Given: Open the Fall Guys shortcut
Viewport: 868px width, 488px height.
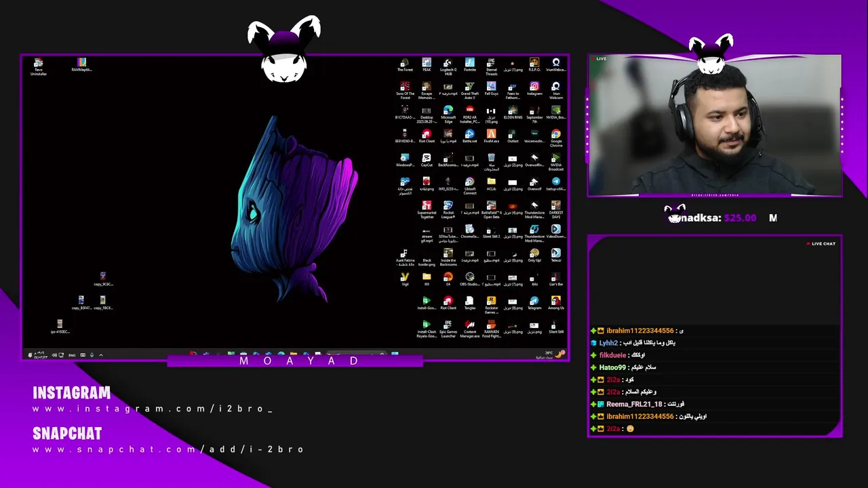Looking at the screenshot, I should 492,89.
